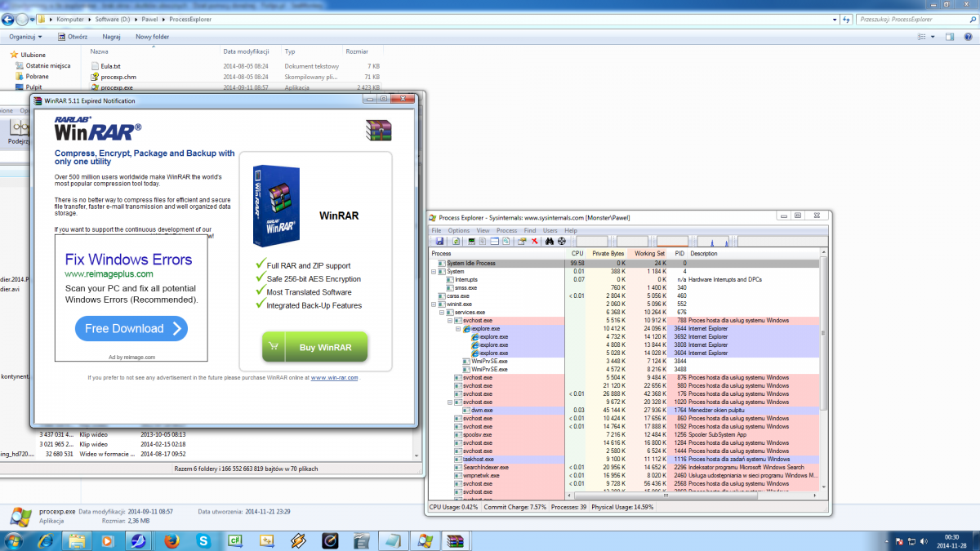
Task: Open Internet Explorer from the taskbar
Action: click(x=46, y=540)
